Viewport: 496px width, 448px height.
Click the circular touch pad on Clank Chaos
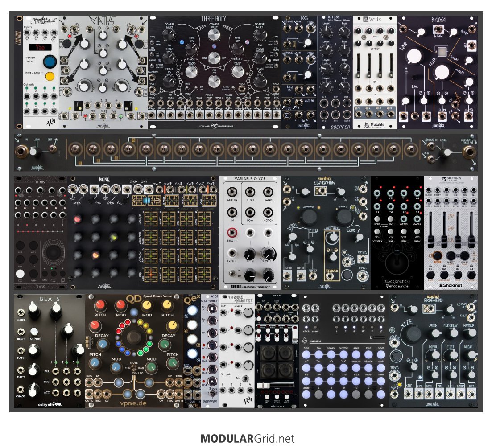54,252
